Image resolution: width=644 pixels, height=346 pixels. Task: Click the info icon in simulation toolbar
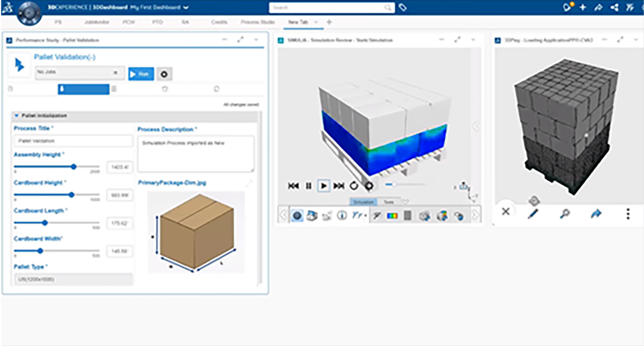tap(342, 216)
